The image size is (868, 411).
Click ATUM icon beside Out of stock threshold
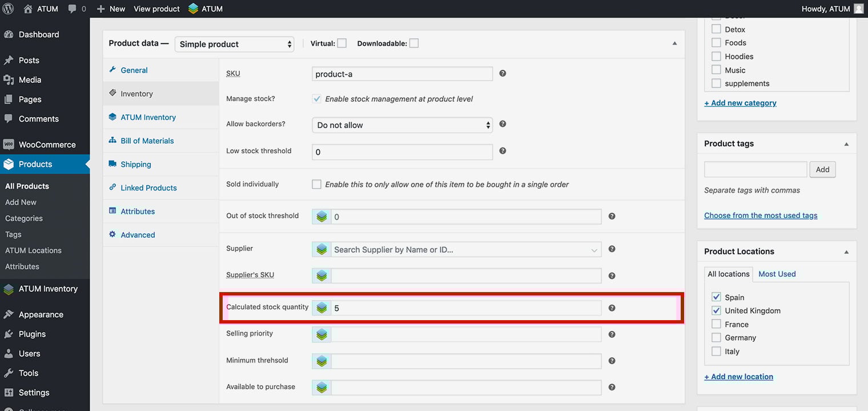[322, 217]
